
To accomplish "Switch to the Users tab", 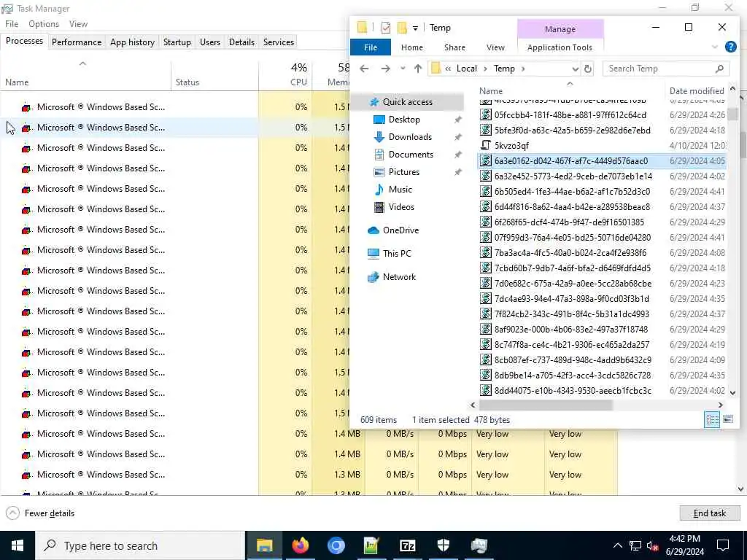I will (209, 42).
